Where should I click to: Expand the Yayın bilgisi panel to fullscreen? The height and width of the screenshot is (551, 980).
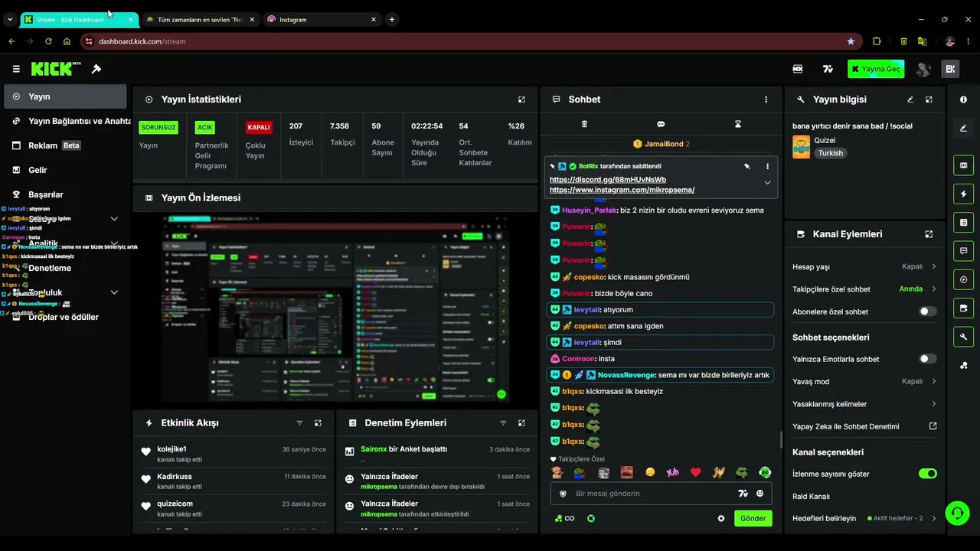[x=929, y=99]
